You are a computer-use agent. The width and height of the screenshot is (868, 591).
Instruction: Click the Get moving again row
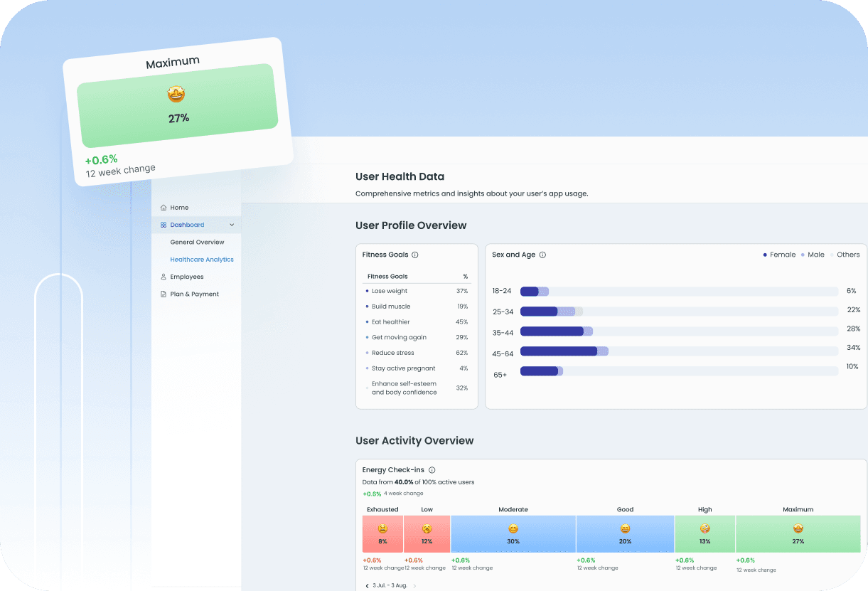pyautogui.click(x=417, y=338)
